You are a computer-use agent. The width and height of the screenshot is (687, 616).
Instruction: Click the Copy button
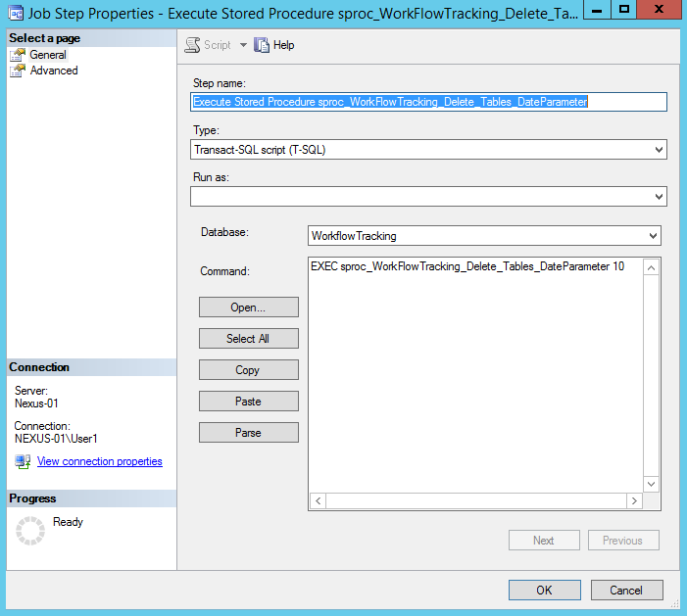tap(248, 370)
